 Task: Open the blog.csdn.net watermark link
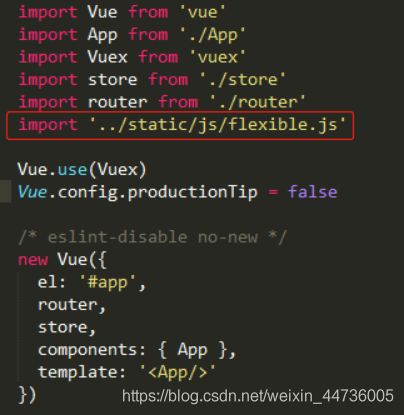(258, 396)
